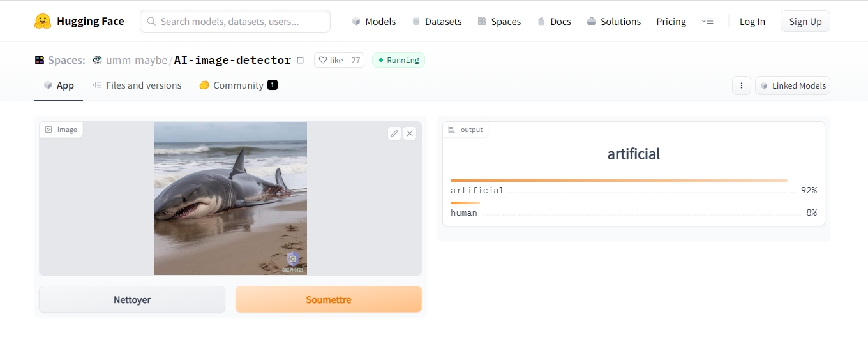Switch to the Files and versions tab
The height and width of the screenshot is (356, 868).
pos(137,85)
